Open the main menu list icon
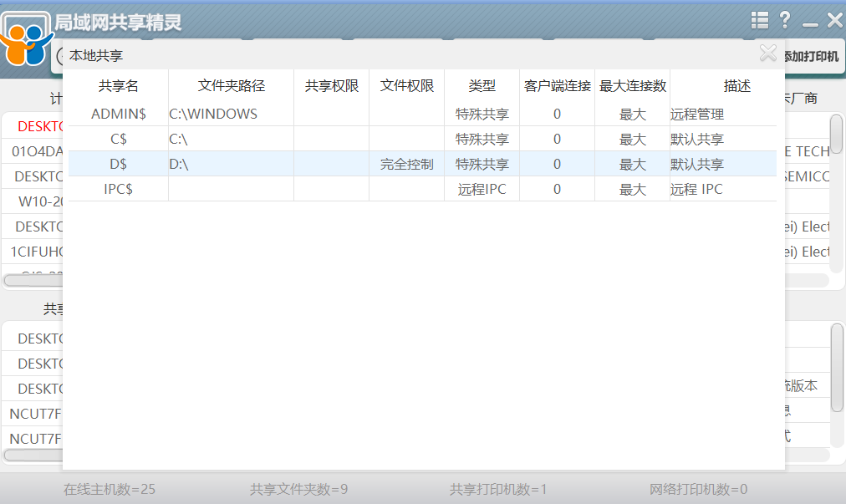846x504 pixels. [759, 20]
